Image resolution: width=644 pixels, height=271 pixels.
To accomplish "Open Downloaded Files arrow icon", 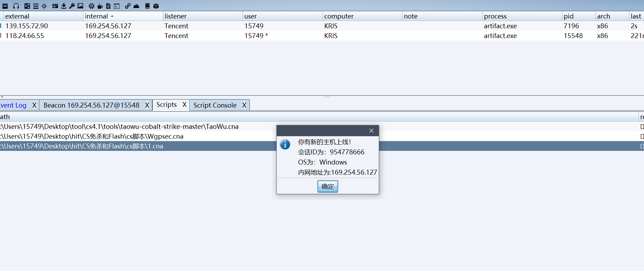I will click(x=64, y=6).
